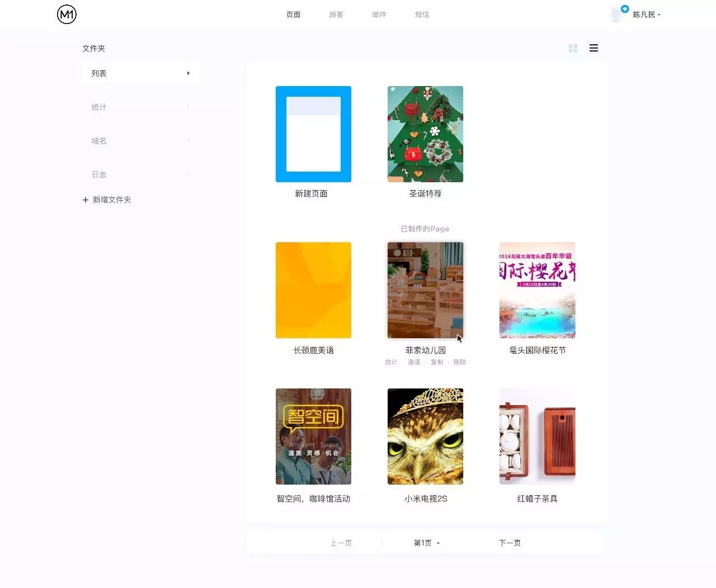Select 列表 in the sidebar

point(140,73)
